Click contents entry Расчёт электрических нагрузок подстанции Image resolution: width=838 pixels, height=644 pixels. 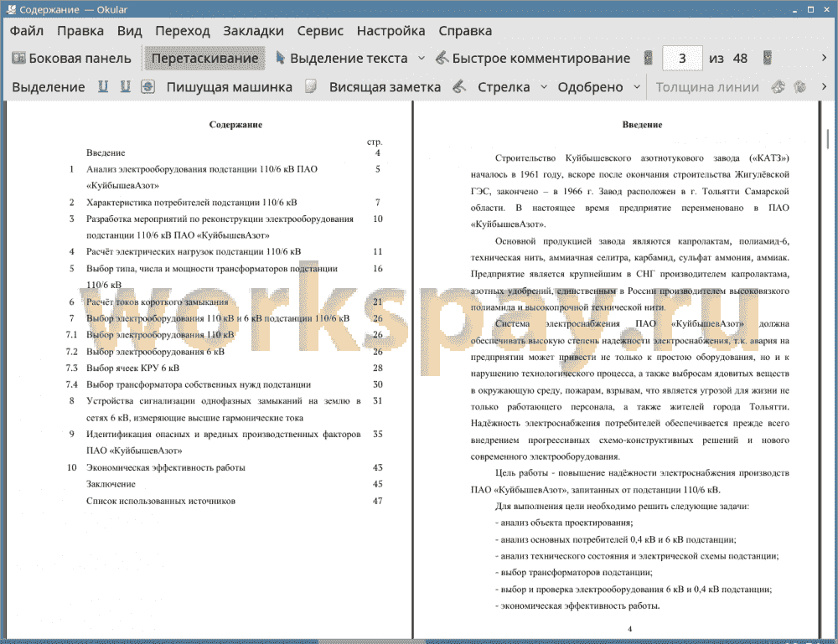[x=194, y=251]
